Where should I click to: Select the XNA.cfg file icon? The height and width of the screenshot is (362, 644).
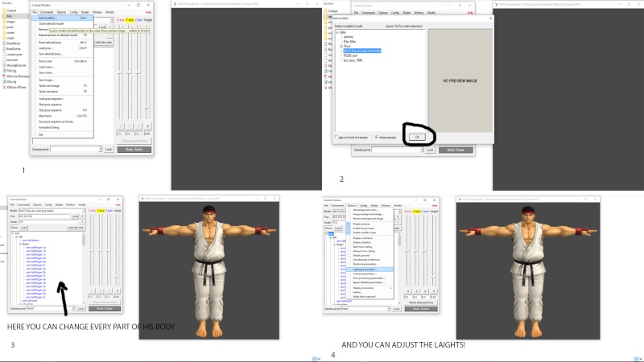click(x=4, y=82)
